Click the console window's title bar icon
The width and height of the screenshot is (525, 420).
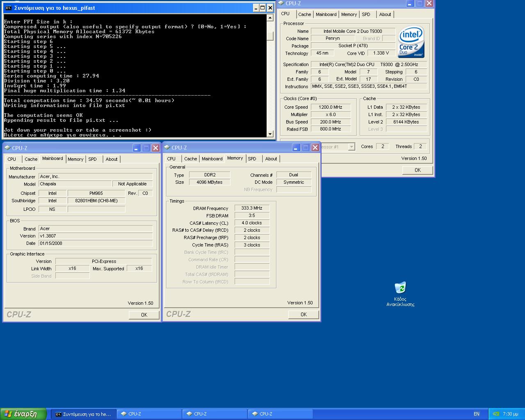[x=8, y=8]
